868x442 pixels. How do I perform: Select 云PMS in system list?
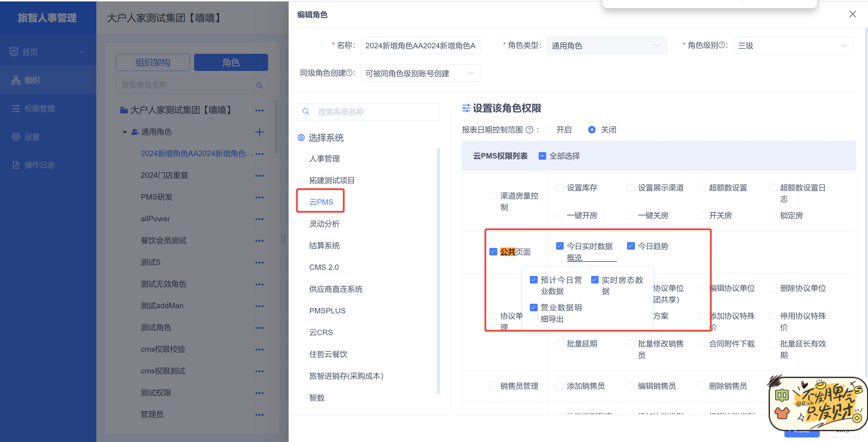click(x=321, y=202)
